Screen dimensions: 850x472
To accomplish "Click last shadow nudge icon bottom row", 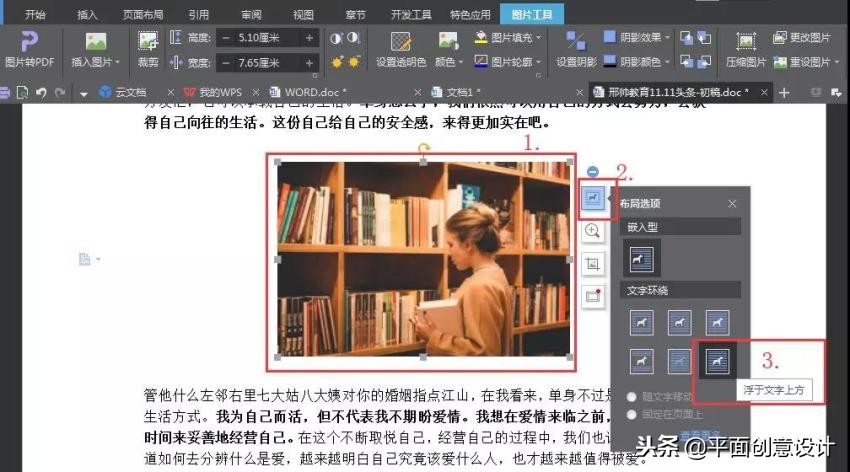I will coord(704,61).
